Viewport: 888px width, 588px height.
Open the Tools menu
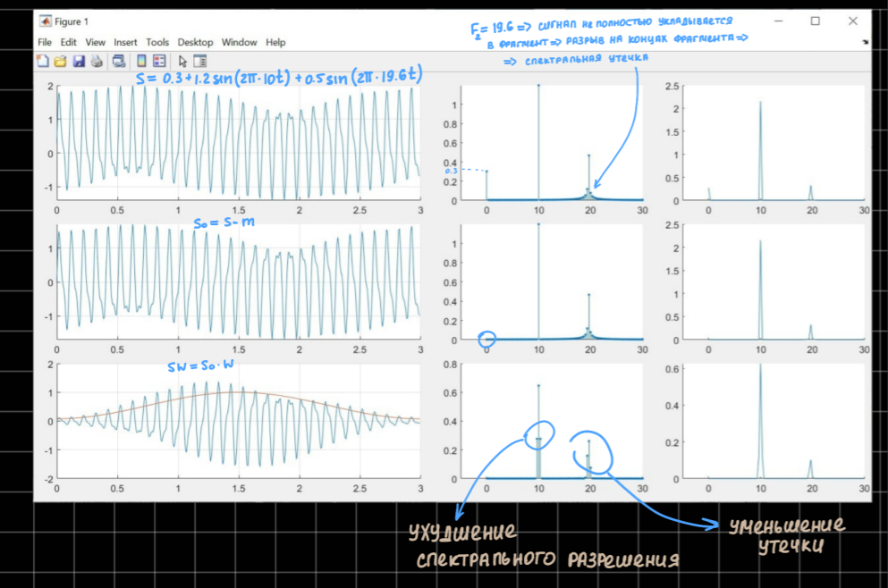tap(157, 42)
